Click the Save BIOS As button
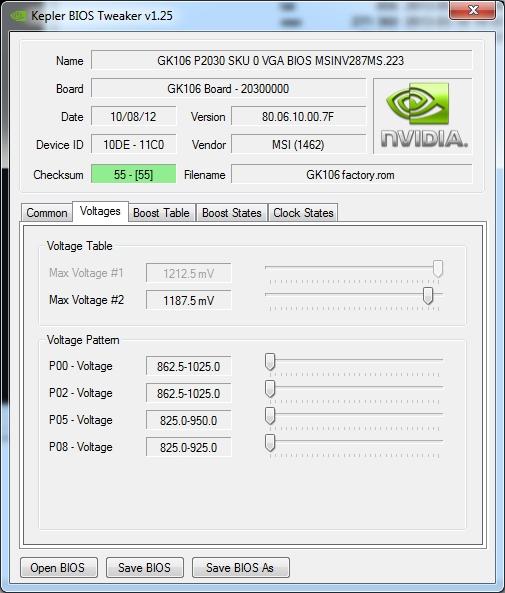505x593 pixels. 241,568
